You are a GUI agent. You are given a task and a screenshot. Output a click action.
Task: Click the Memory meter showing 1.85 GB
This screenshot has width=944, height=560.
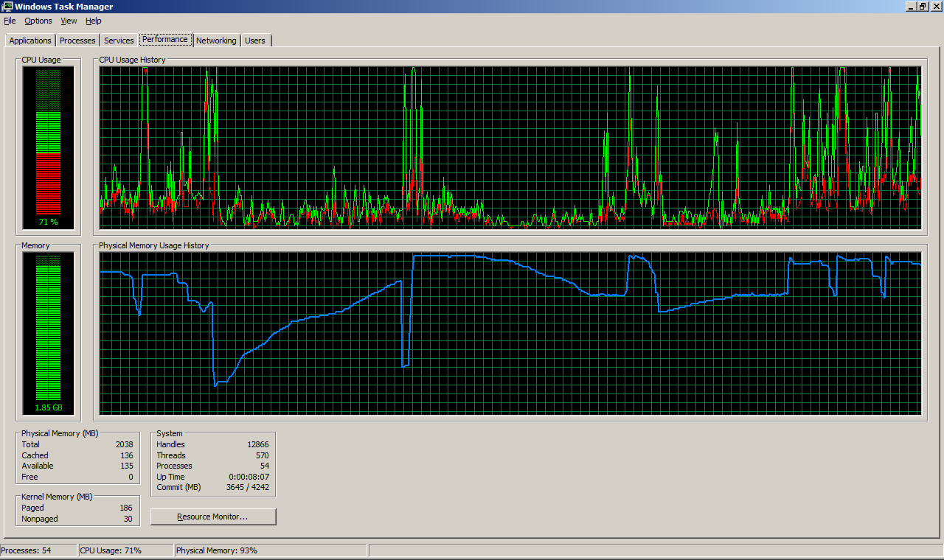pos(48,333)
